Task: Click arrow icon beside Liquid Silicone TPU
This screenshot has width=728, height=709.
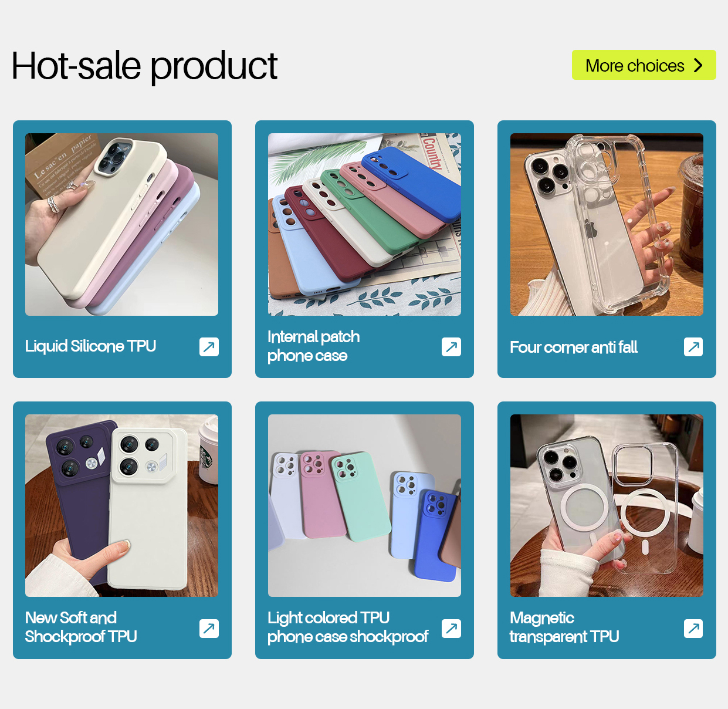Action: (x=209, y=347)
